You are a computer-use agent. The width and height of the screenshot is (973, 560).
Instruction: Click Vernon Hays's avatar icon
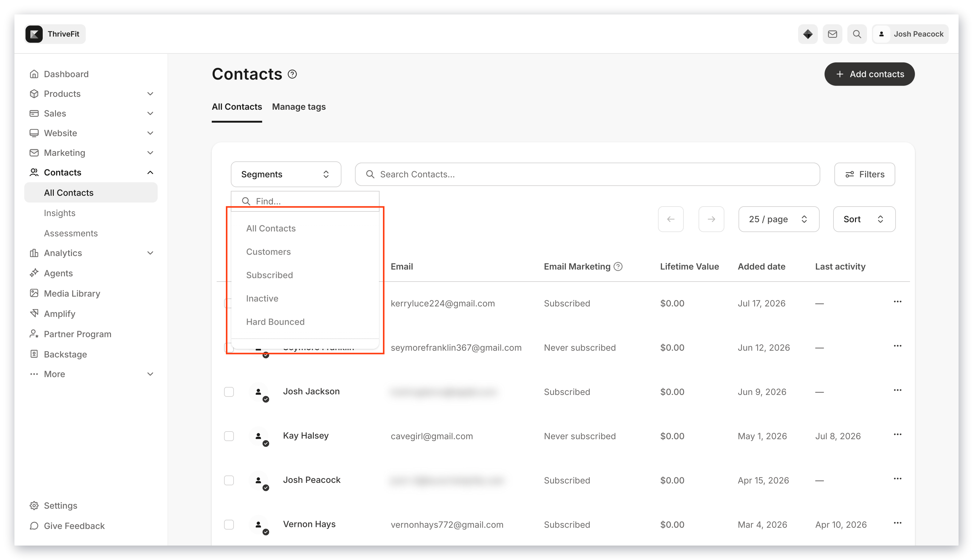tap(259, 525)
